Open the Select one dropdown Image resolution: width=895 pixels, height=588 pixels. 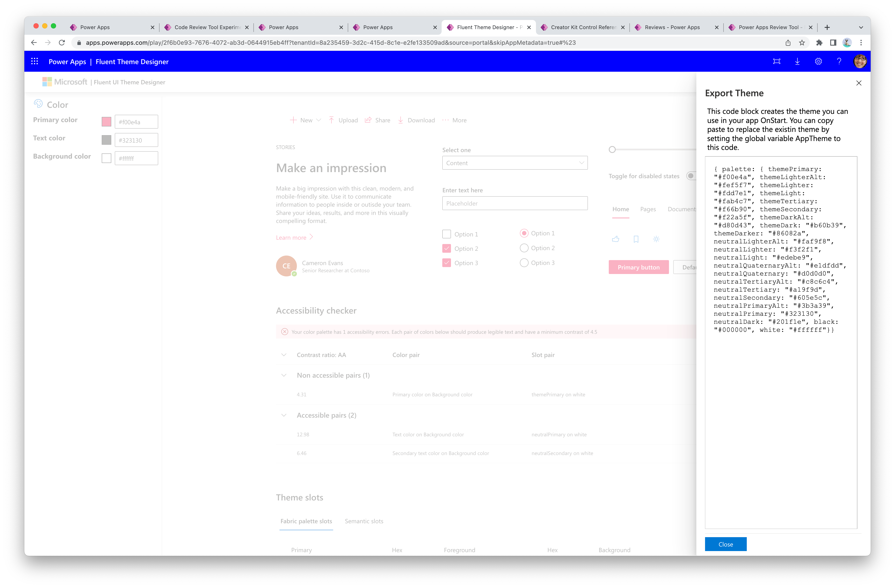click(x=514, y=163)
